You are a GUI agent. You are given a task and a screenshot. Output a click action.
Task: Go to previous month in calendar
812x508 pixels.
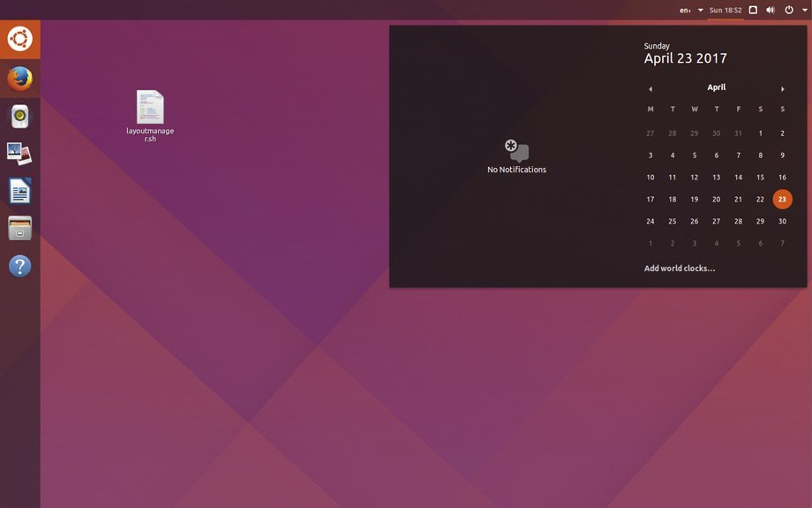(650, 89)
